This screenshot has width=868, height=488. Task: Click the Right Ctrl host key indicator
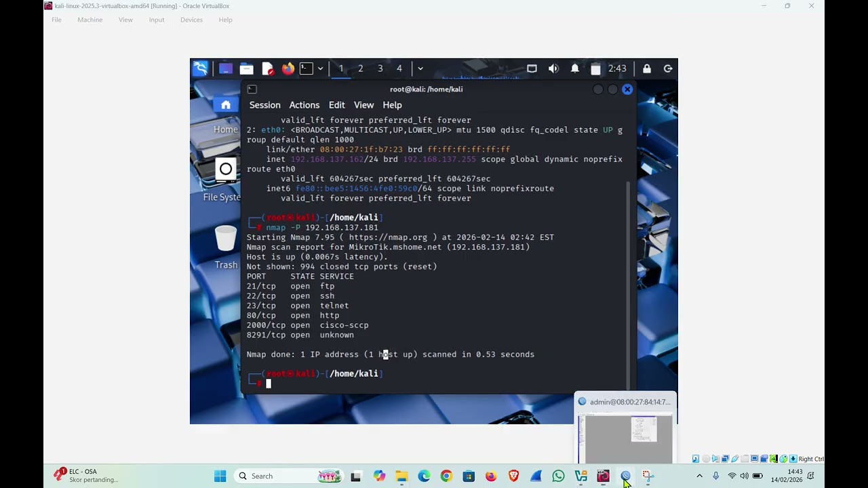pos(811,459)
